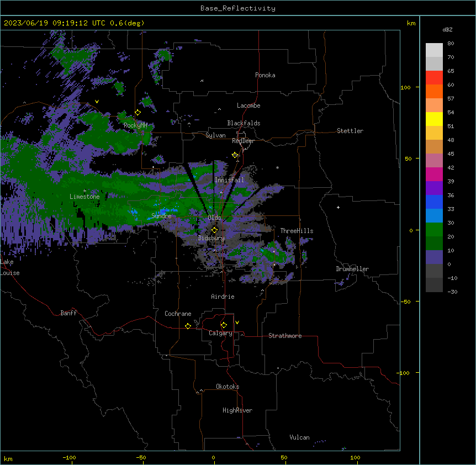Click the Sylvan label
The width and height of the screenshot is (476, 465).
(215, 135)
